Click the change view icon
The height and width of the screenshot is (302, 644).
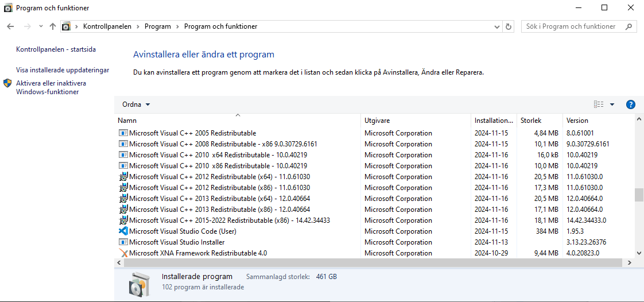599,104
